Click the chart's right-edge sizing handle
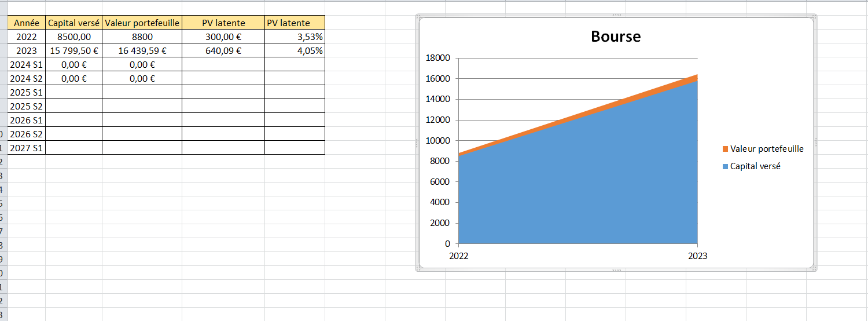The height and width of the screenshot is (321, 868). click(816, 143)
